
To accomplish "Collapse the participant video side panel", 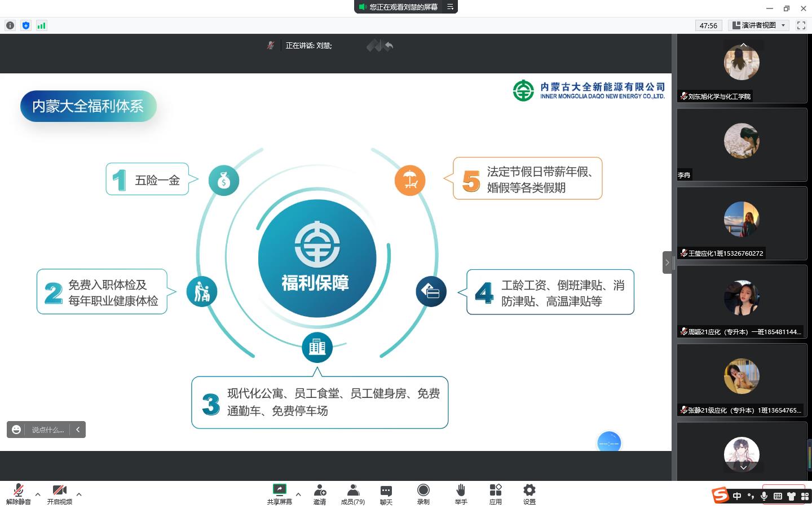I will (x=667, y=262).
